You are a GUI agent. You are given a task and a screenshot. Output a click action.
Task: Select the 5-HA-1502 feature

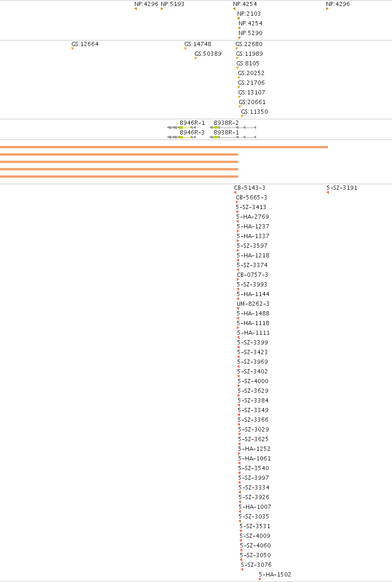point(275,575)
